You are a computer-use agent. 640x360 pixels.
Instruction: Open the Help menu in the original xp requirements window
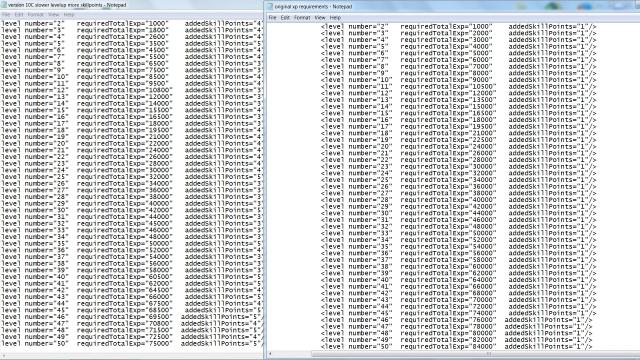(x=335, y=18)
